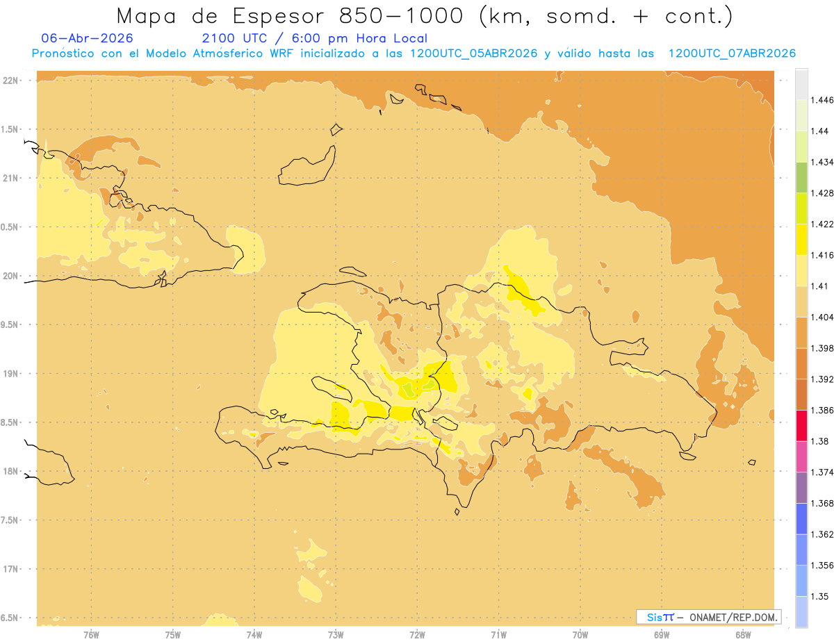Screen dimensions: 834x644
Task: Select the purple 1.368–1.374 legend swatch
Action: click(801, 488)
